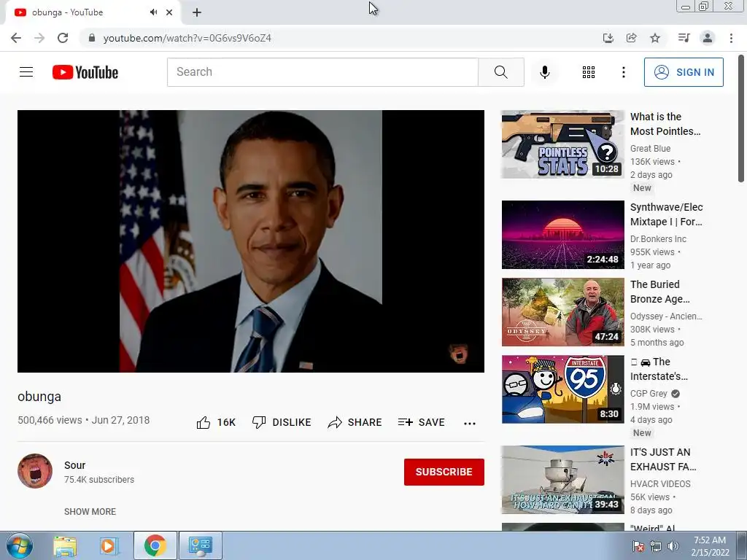Launch Windows Media Player from taskbar
Screen dimensions: 747x560
pos(108,545)
